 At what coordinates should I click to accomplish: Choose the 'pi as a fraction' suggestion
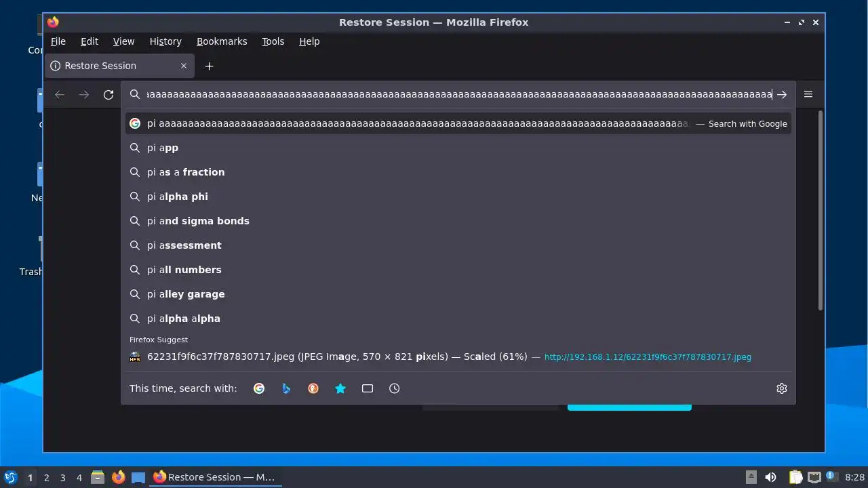coord(458,172)
